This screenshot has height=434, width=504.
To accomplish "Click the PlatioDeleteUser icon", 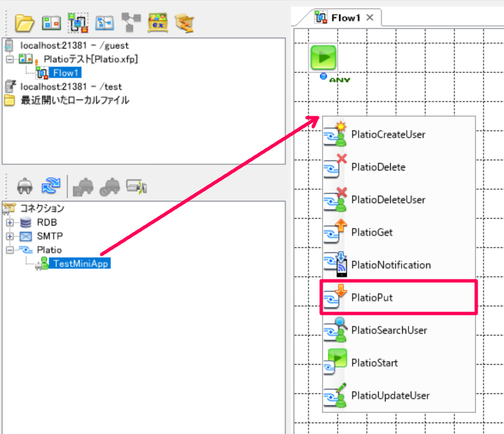I will pyautogui.click(x=335, y=199).
